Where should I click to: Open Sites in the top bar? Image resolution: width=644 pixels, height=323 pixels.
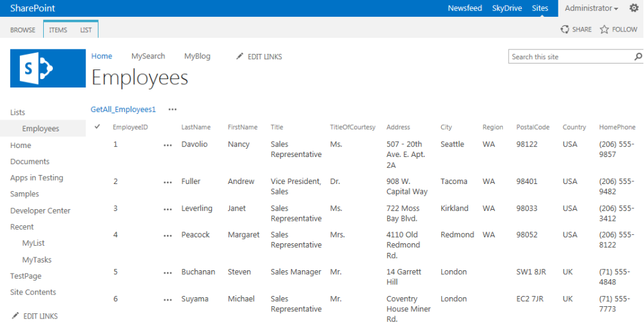(540, 8)
